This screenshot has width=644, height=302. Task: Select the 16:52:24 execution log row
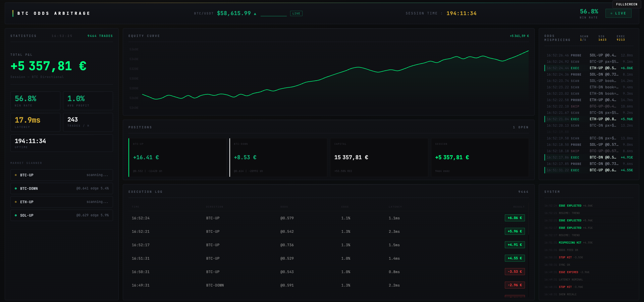[328, 218]
